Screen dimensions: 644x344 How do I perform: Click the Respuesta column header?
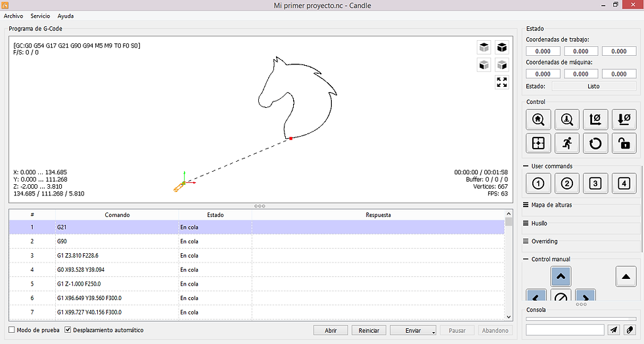point(379,215)
